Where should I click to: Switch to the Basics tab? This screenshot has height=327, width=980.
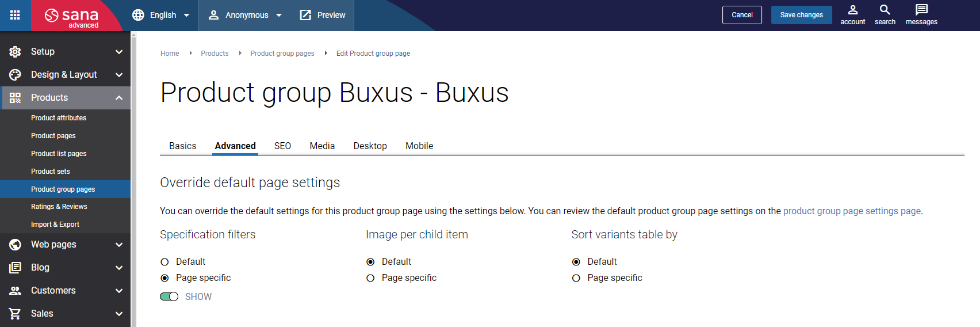tap(183, 146)
